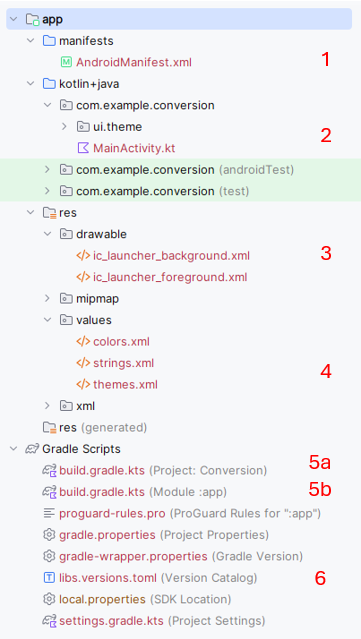The image size is (361, 639).
Task: Collapse the values folder chevron
Action: 47,320
